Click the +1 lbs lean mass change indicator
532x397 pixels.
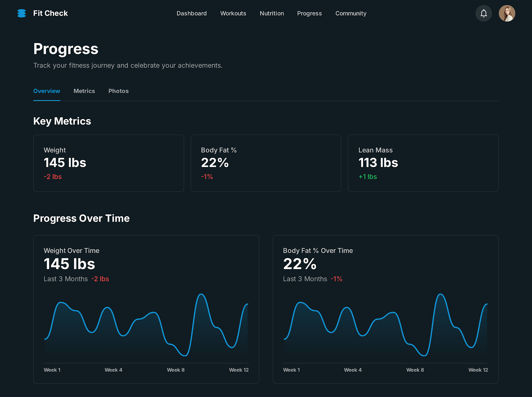367,177
